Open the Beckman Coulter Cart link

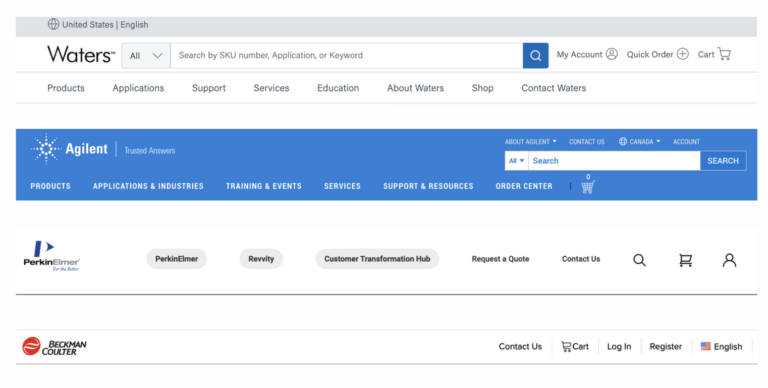point(575,346)
